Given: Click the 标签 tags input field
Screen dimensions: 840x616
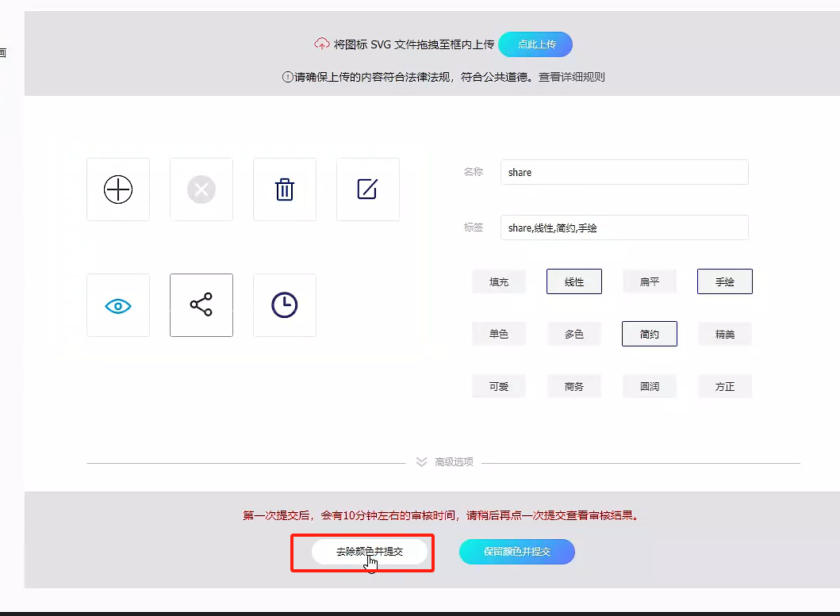Looking at the screenshot, I should tap(624, 228).
